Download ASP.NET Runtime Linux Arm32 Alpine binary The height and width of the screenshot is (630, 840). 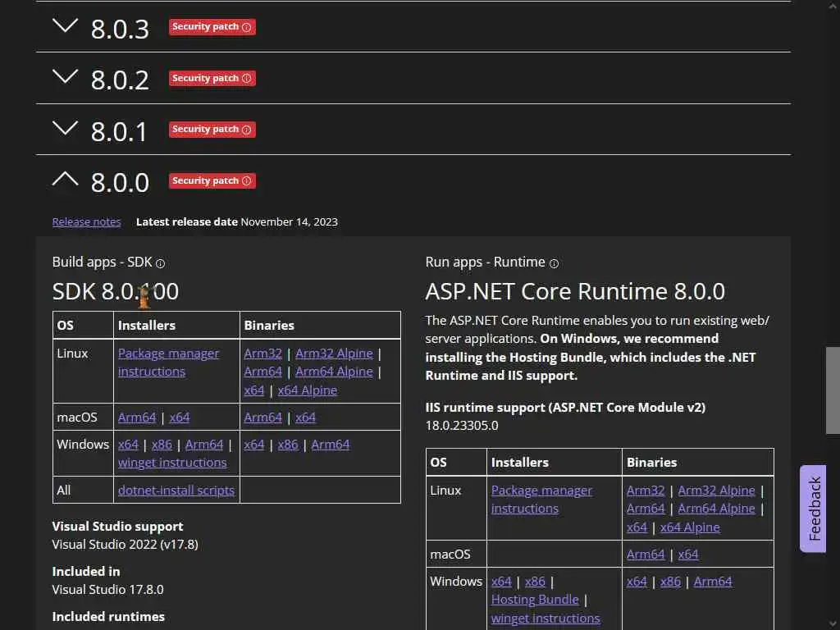(x=716, y=491)
